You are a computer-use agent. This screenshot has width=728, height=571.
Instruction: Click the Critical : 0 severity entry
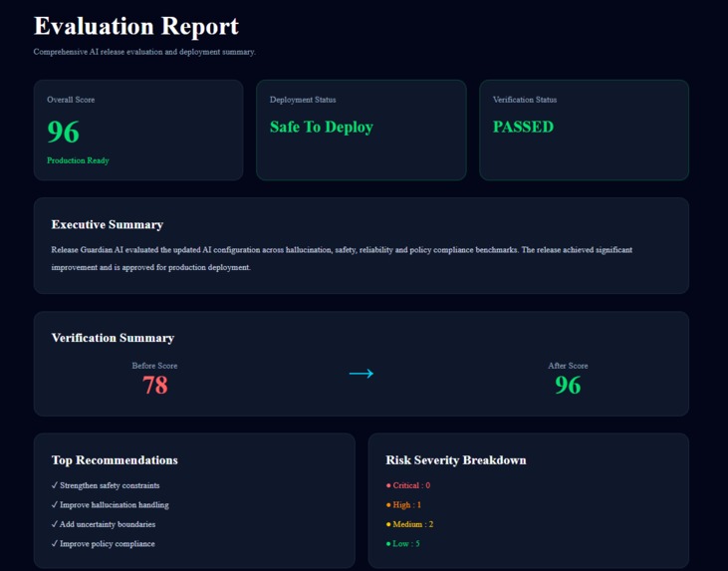[408, 485]
